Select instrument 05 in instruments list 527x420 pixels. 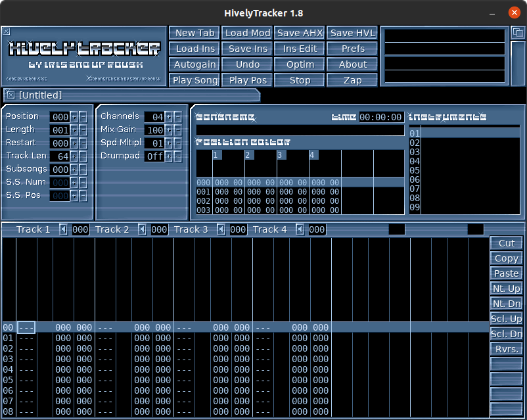pyautogui.click(x=465, y=170)
